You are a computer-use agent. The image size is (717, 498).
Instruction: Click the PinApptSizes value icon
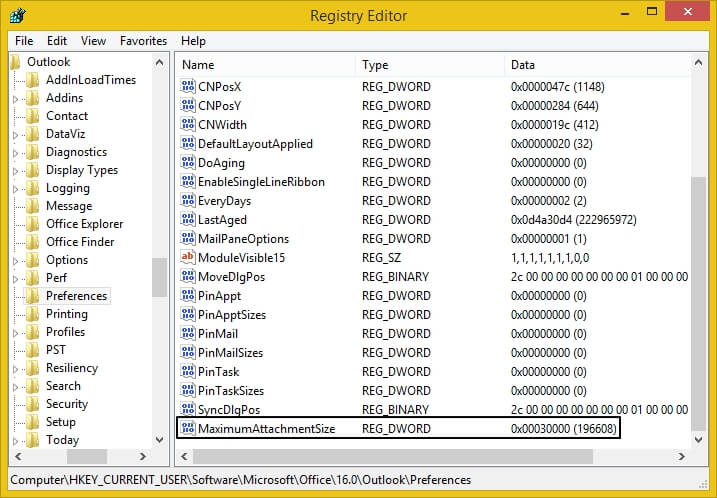[x=187, y=314]
